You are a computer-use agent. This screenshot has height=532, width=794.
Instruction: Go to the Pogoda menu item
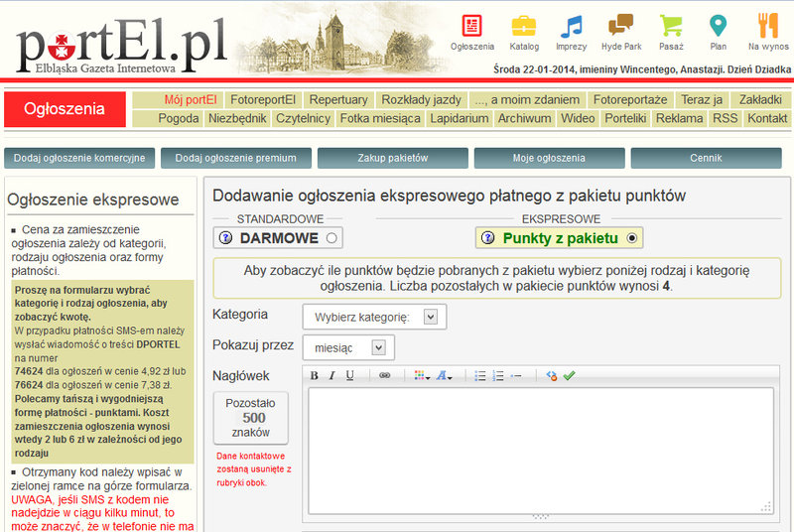coord(179,118)
